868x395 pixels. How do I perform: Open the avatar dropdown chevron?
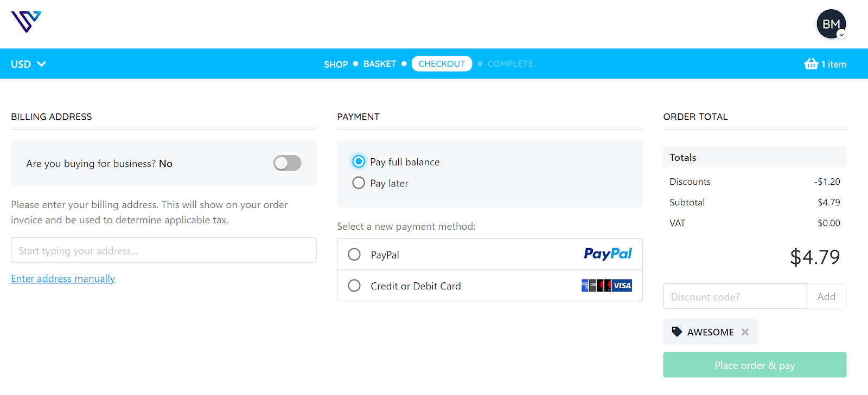pos(841,35)
